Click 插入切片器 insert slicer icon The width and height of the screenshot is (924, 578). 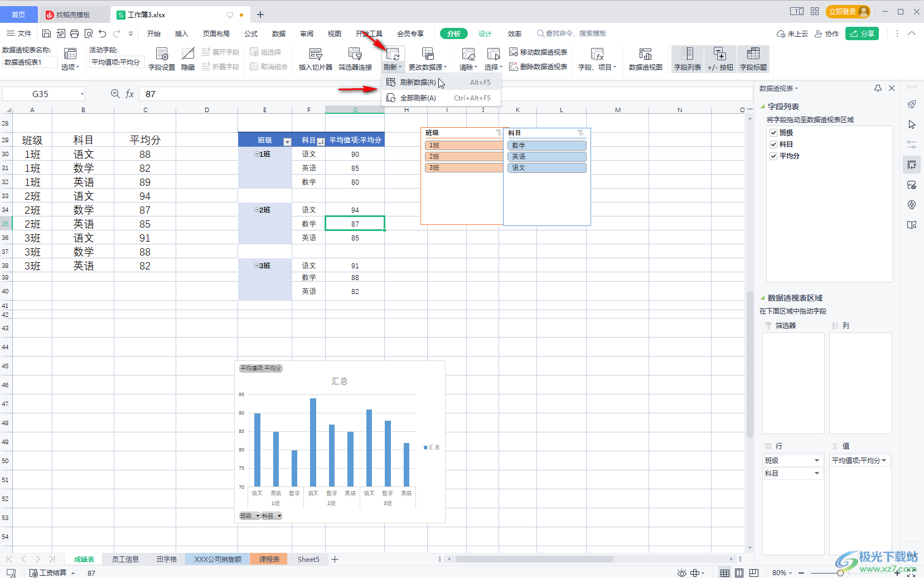click(316, 59)
